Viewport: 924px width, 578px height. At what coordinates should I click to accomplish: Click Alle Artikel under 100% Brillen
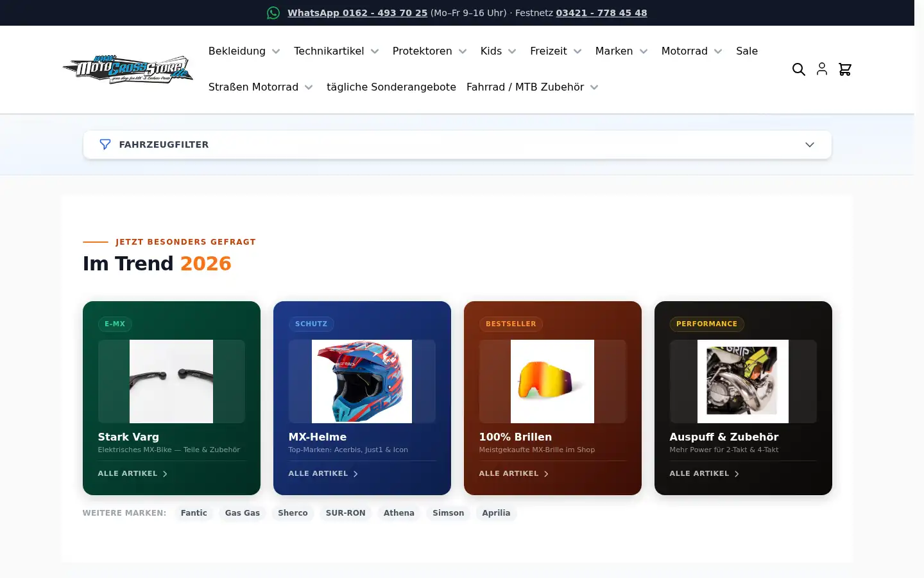pos(509,473)
